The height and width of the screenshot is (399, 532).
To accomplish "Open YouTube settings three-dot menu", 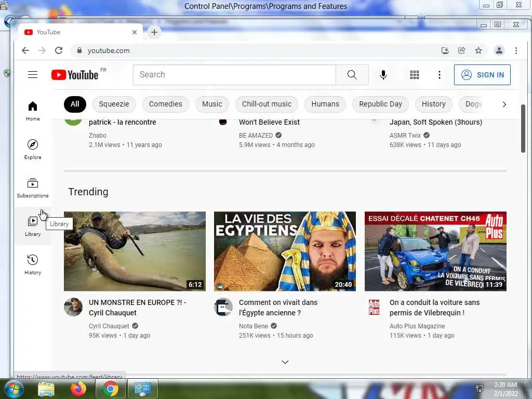I will point(440,75).
